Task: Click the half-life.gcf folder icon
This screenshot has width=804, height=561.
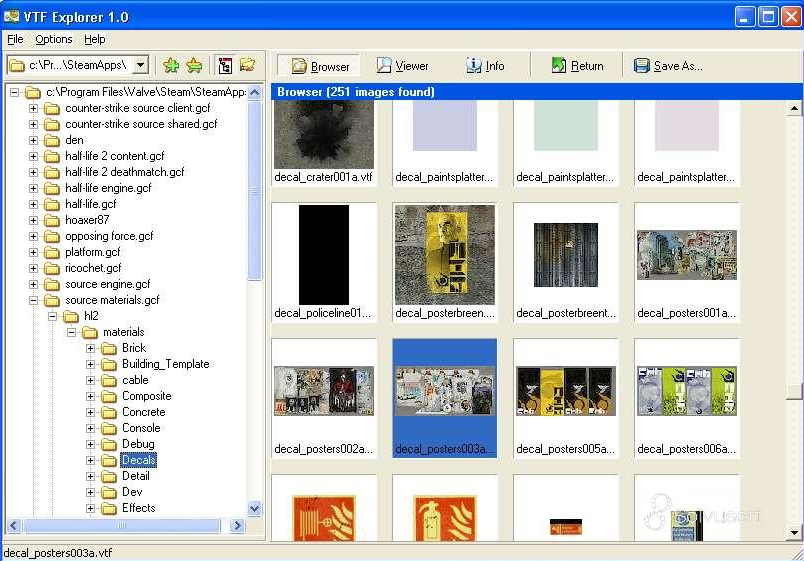Action: pos(52,204)
